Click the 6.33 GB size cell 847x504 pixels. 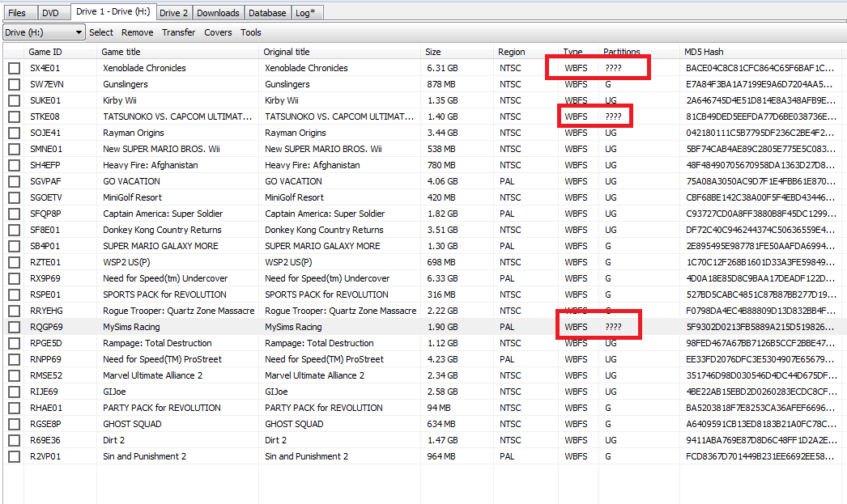tap(442, 278)
